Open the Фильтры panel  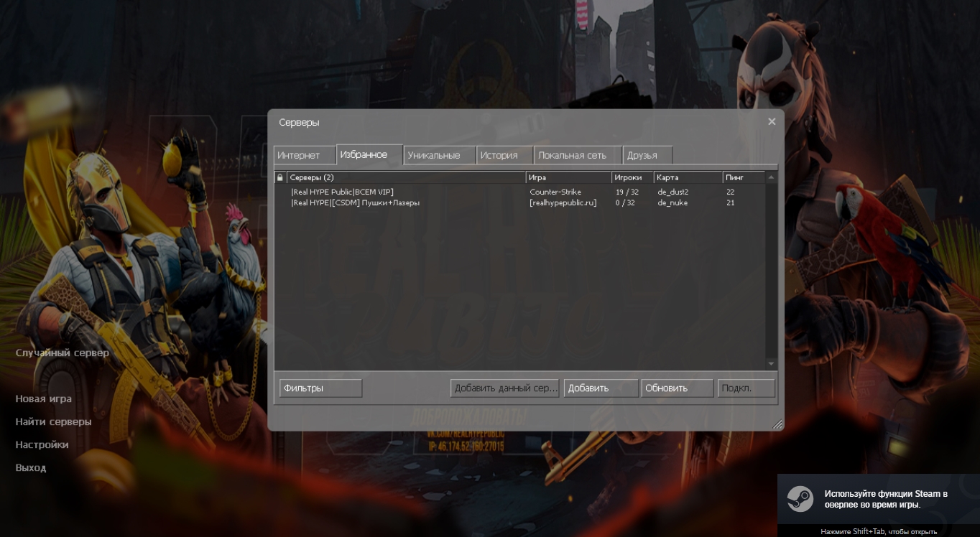point(320,388)
